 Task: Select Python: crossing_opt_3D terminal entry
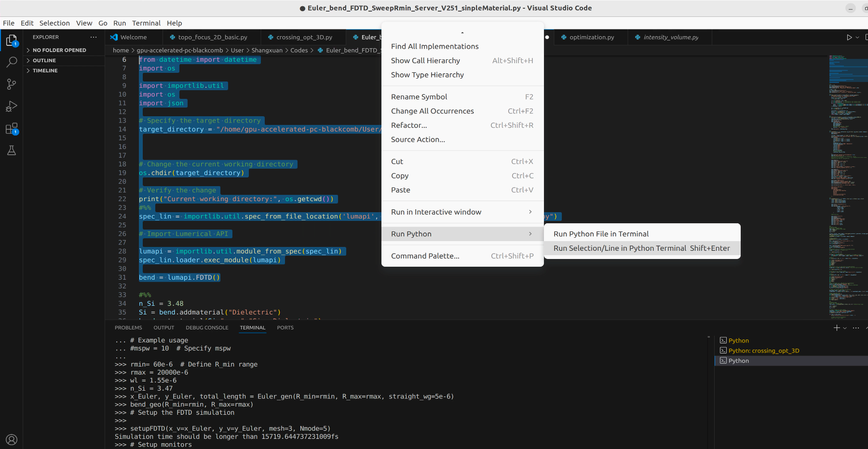(763, 351)
